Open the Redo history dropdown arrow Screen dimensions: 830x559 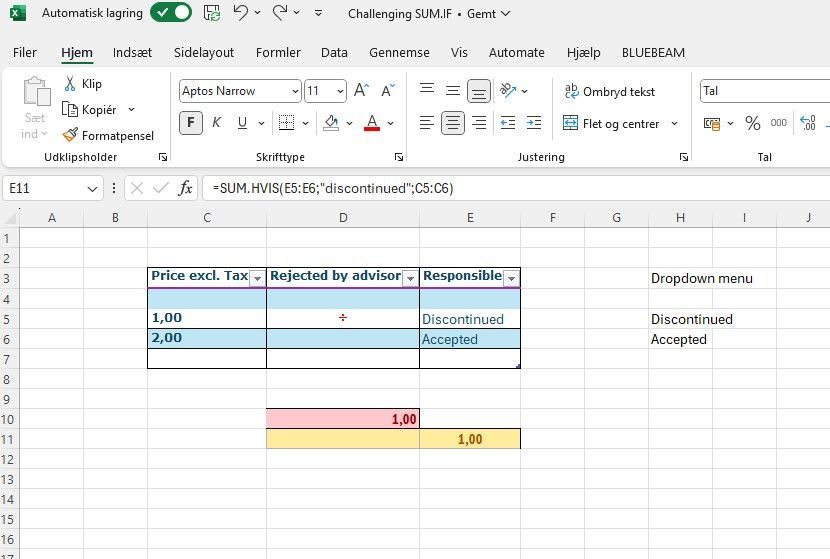tap(296, 12)
